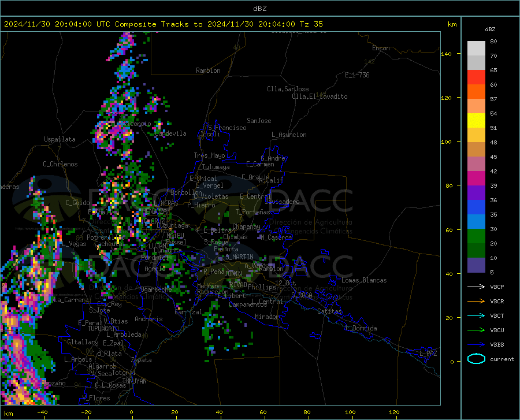520x420 pixels.
Task: Click the white VBCP arrow legend icon
Action: click(476, 287)
